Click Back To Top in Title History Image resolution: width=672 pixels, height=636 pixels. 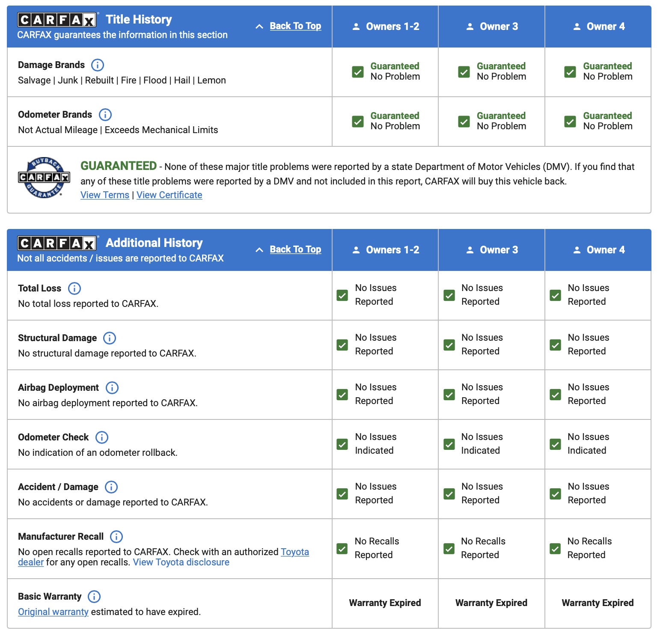point(295,26)
